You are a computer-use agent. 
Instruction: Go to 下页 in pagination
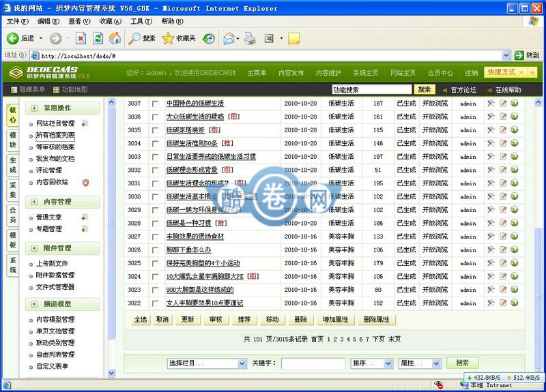tap(379, 339)
